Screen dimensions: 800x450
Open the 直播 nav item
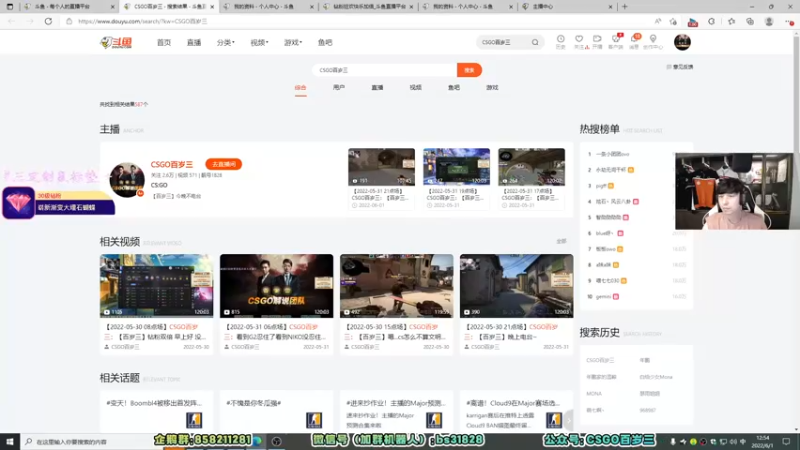194,42
